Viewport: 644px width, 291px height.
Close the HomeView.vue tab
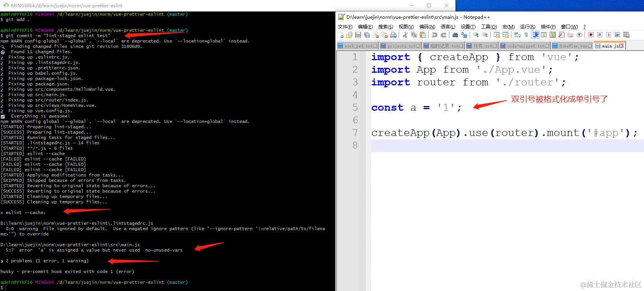click(x=590, y=46)
